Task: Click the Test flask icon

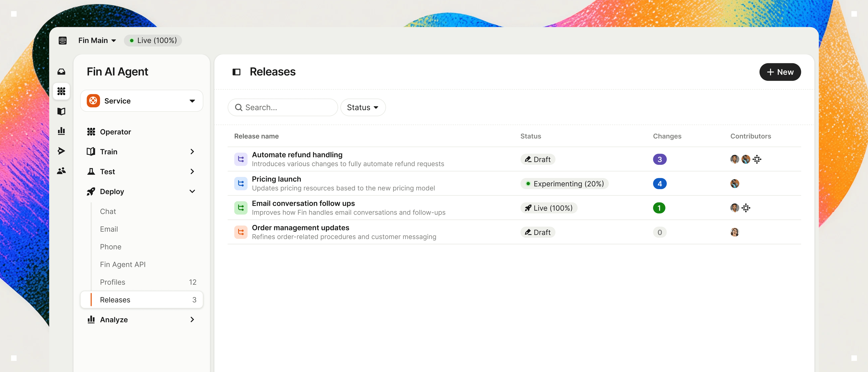Action: (x=91, y=172)
